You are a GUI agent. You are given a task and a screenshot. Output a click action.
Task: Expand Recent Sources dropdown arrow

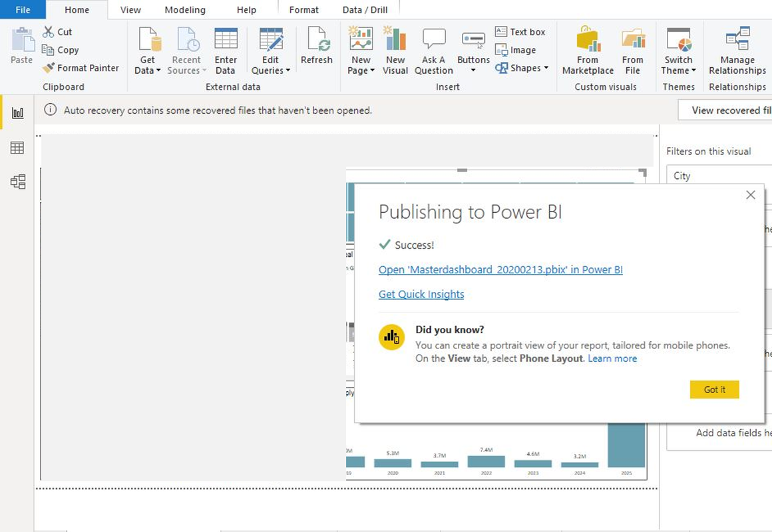204,71
